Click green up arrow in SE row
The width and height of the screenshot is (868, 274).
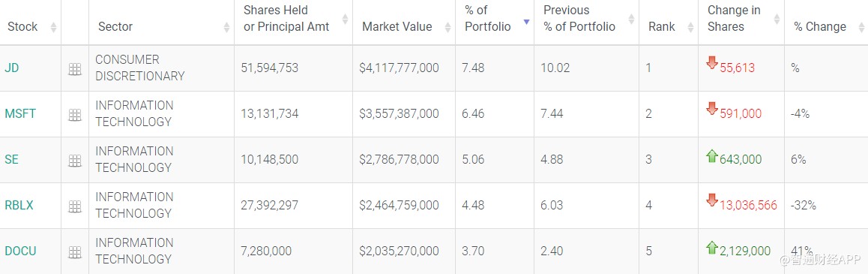[x=712, y=156]
